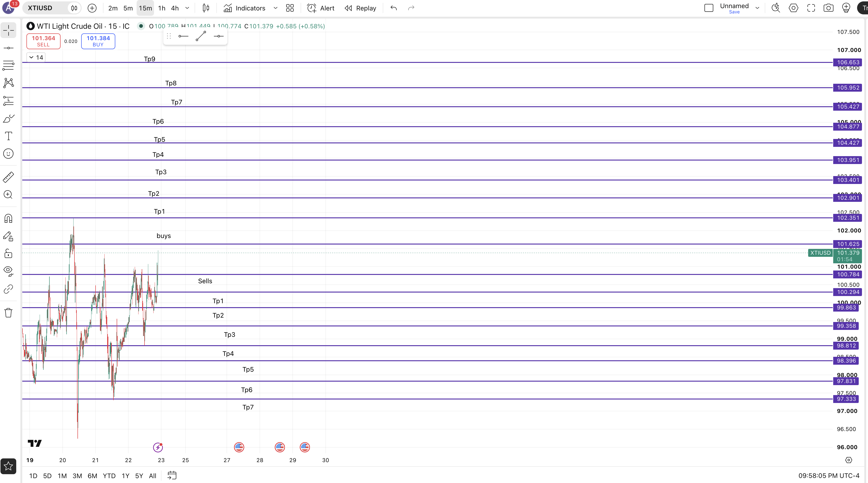Open the go to date calendar
Screen dimensions: 868x483
[172, 476]
